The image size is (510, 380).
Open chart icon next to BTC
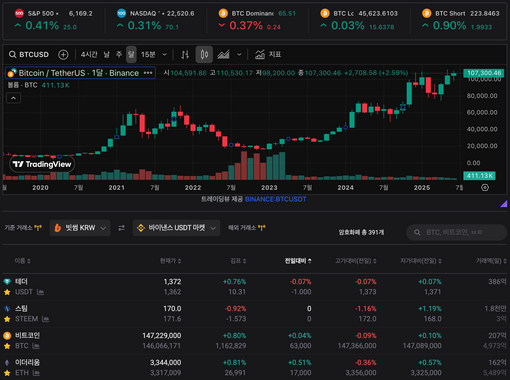[x=36, y=346]
